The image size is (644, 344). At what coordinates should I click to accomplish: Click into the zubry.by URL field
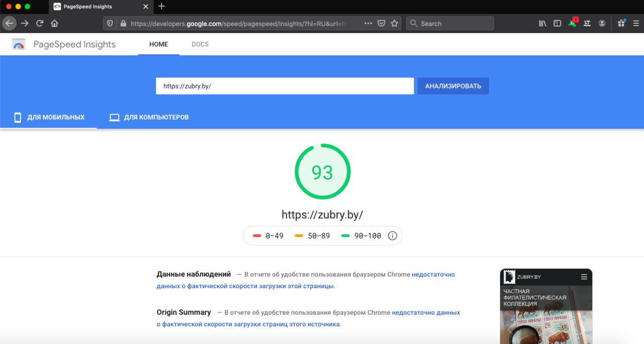pyautogui.click(x=285, y=86)
